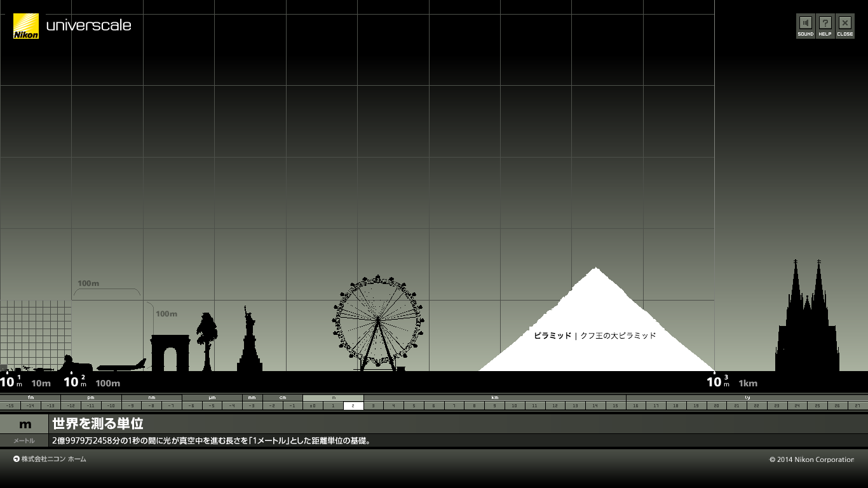Jump to the mm unit section

tap(252, 398)
